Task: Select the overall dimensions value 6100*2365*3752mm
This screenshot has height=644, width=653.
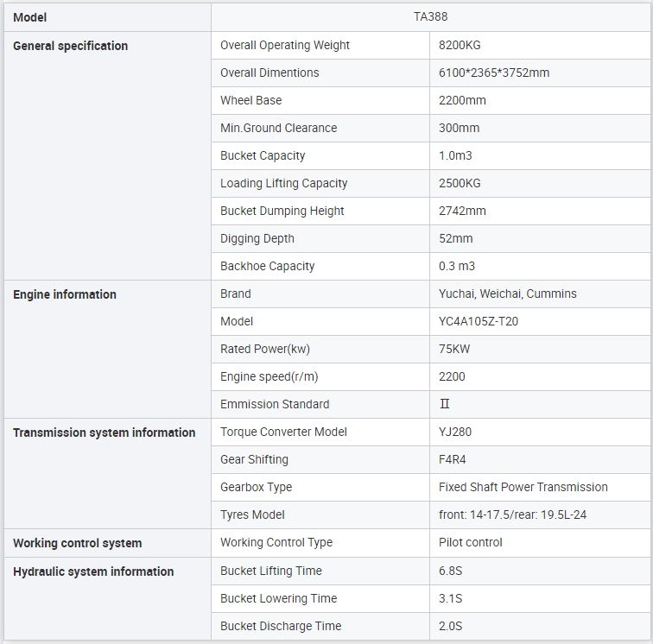Action: [x=493, y=73]
